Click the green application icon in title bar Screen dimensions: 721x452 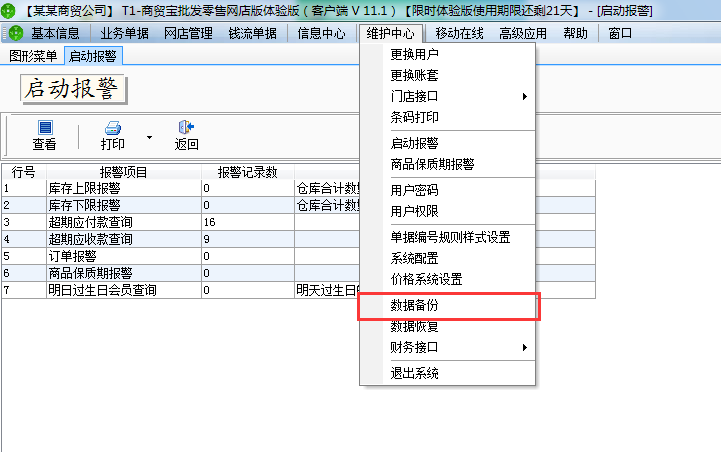[8, 10]
